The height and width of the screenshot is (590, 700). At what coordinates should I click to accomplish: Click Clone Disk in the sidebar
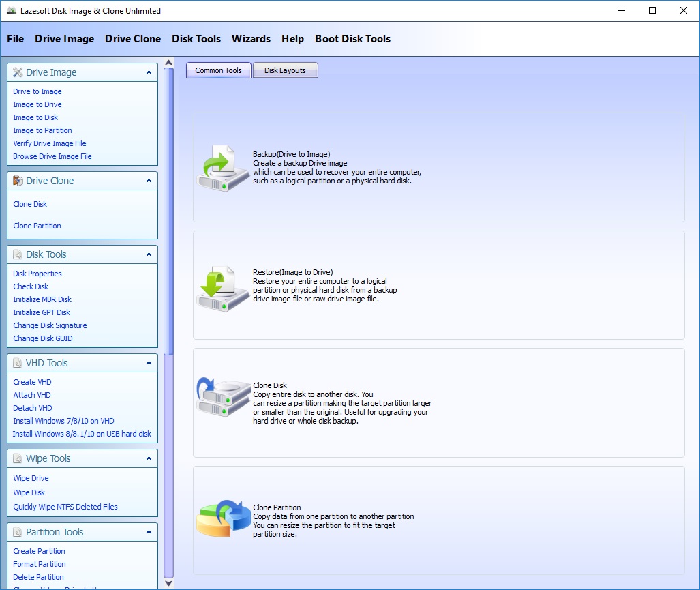click(x=30, y=204)
